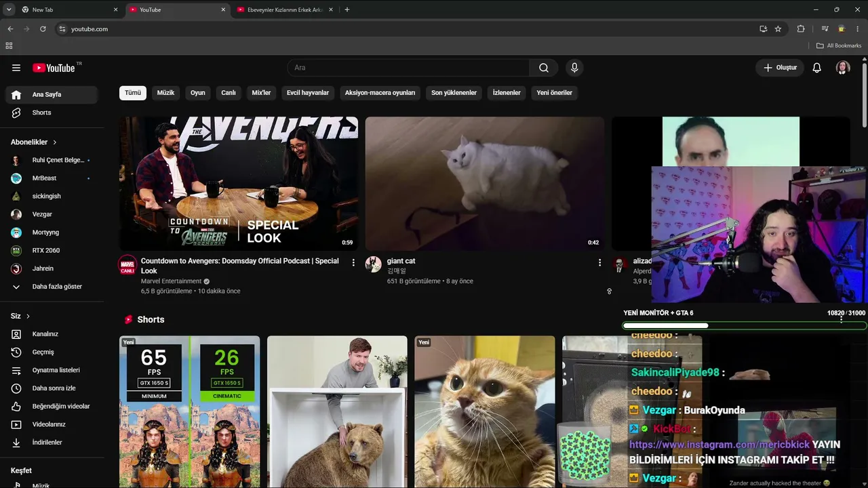Open the orange cat short
The height and width of the screenshot is (488, 868).
[x=485, y=411]
